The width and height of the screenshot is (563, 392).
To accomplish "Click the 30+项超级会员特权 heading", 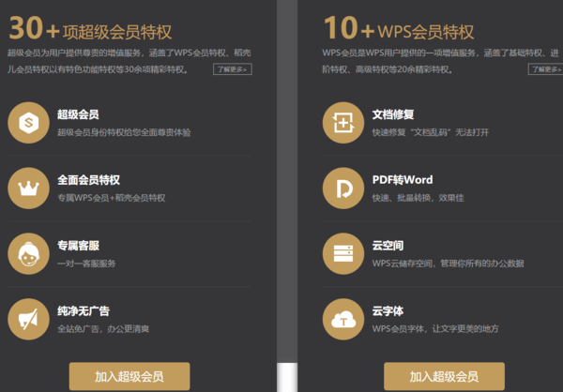I will (103, 26).
